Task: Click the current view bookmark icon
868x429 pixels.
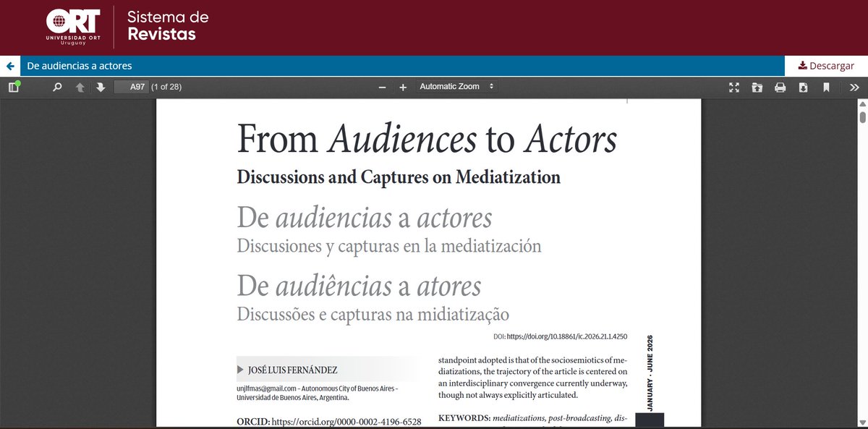Action: point(826,87)
